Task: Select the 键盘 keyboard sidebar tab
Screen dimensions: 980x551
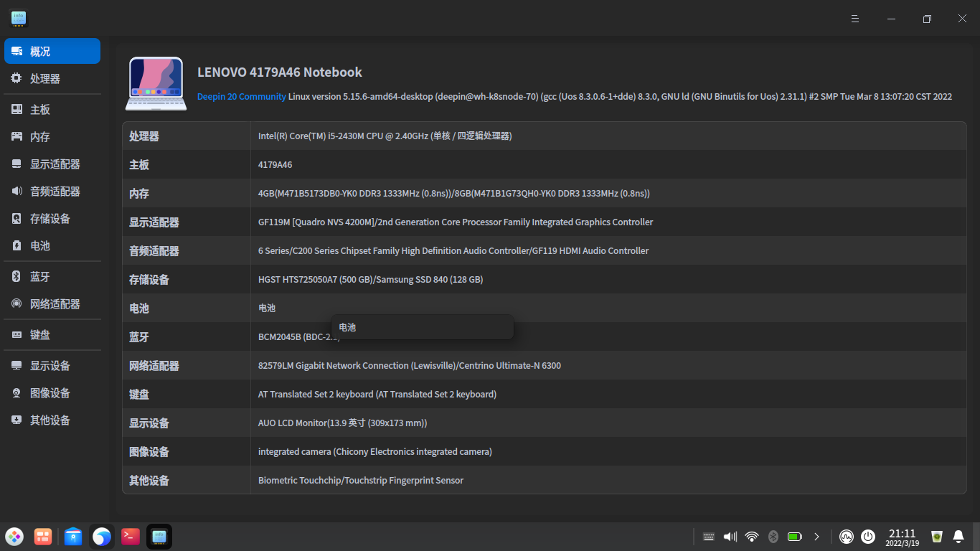Action: coord(40,335)
